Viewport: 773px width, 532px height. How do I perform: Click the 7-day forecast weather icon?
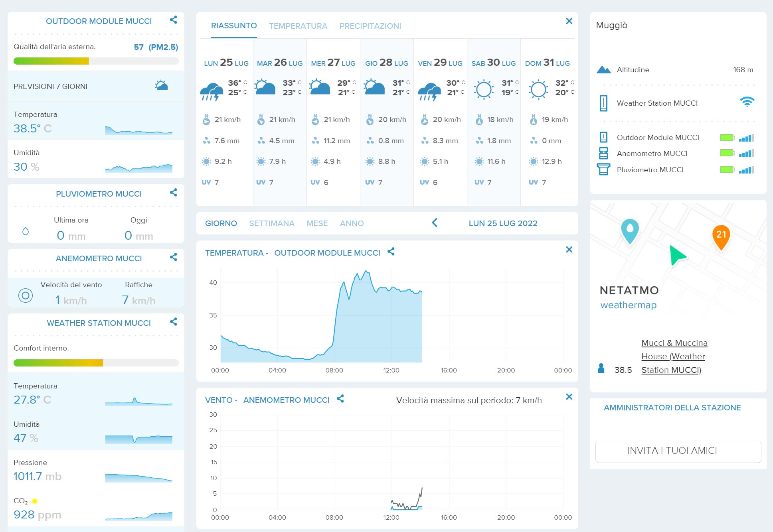click(162, 86)
